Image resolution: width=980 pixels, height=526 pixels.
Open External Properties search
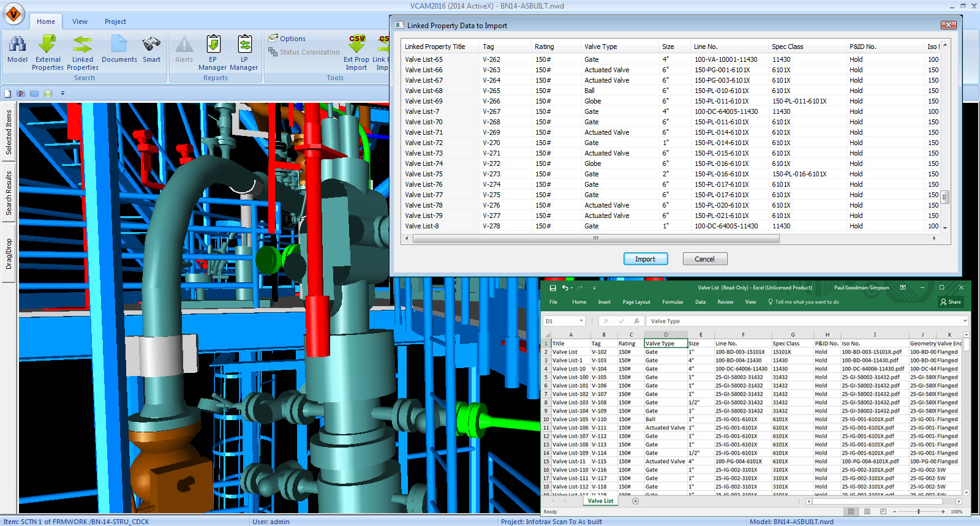pyautogui.click(x=48, y=45)
